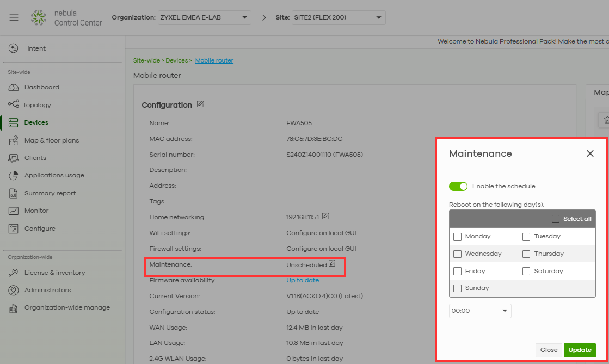609x364 pixels.
Task: Close the Maintenance dialog with X
Action: [x=590, y=153]
